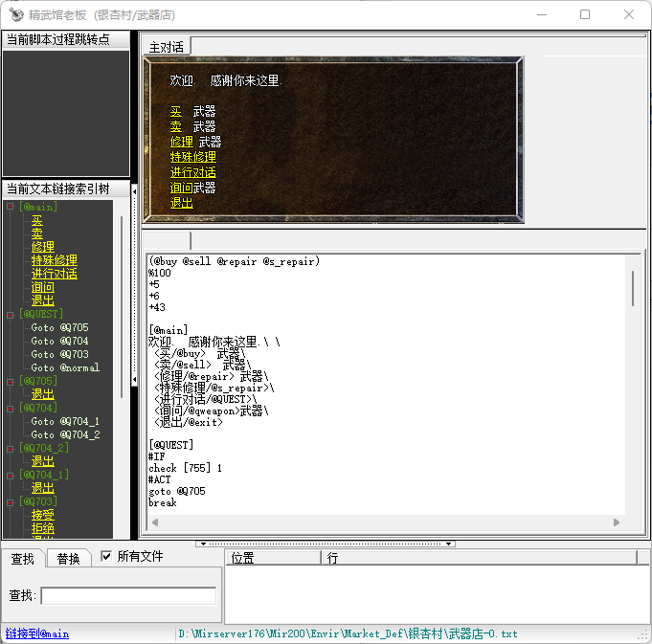652x644 pixels.
Task: Maximize the window
Action: [x=585, y=14]
